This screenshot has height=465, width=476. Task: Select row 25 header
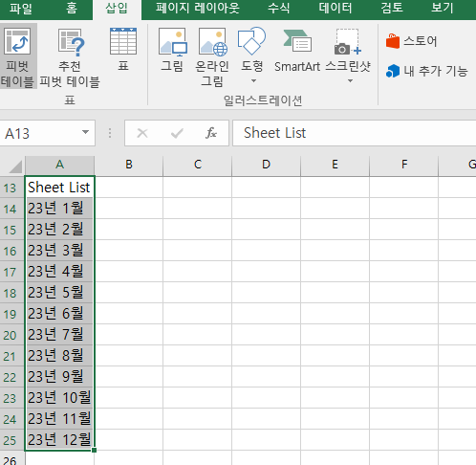pos(11,440)
